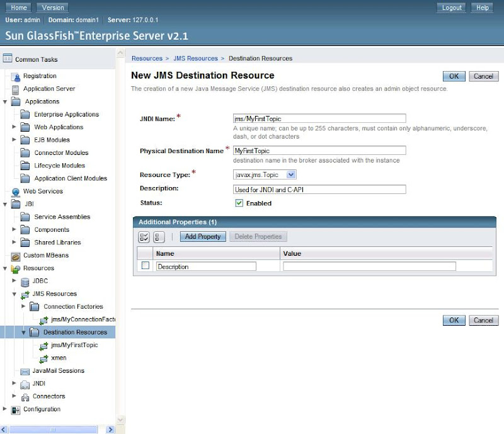Click the Application Client Modules folder icon
The width and height of the screenshot is (504, 434).
(25, 179)
